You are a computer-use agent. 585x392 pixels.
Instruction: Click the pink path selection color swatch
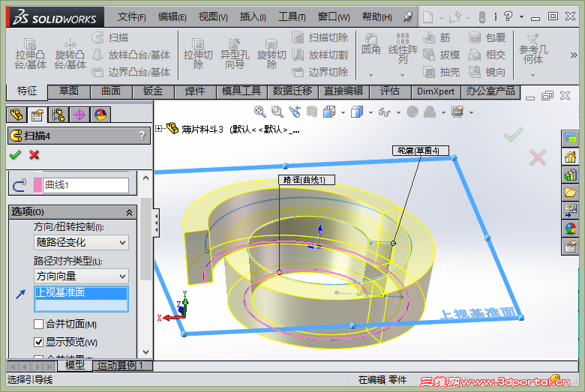click(x=37, y=185)
